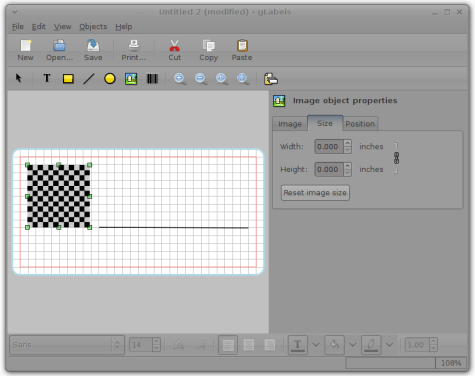Viewport: 475px width, 376px height.
Task: Click the Zoom 1 to 1 icon
Action: coord(222,79)
